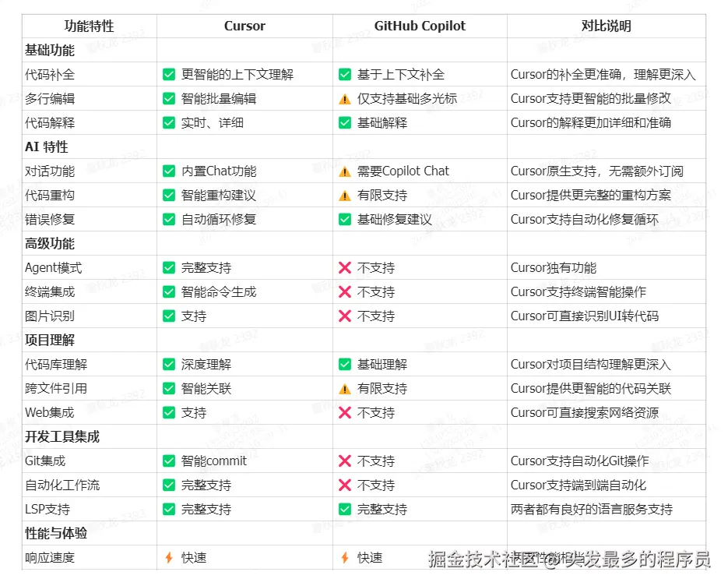This screenshot has height=586, width=728.
Task: Click red cross icon in 终端集成 row
Action: [x=345, y=292]
